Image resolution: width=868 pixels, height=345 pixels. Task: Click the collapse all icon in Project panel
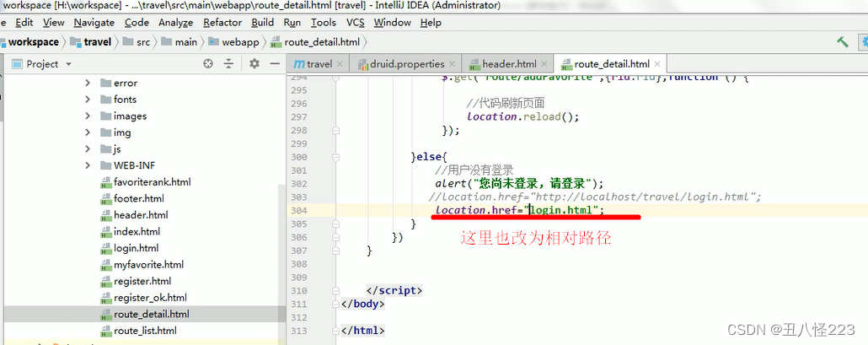228,63
